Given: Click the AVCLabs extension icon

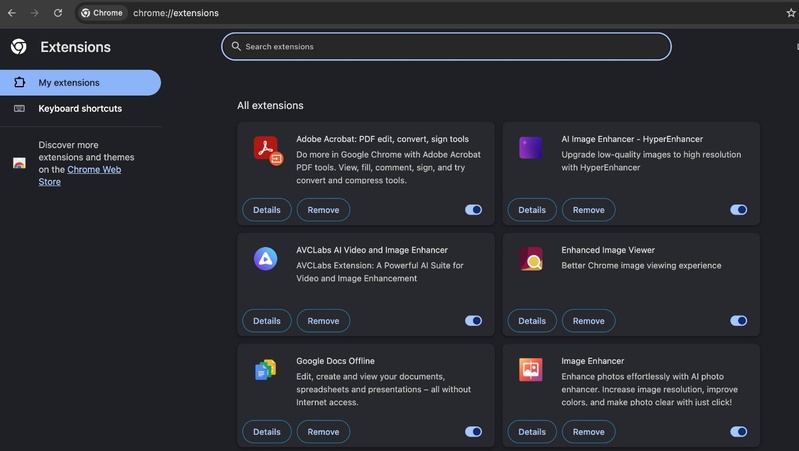Looking at the screenshot, I should [265, 259].
